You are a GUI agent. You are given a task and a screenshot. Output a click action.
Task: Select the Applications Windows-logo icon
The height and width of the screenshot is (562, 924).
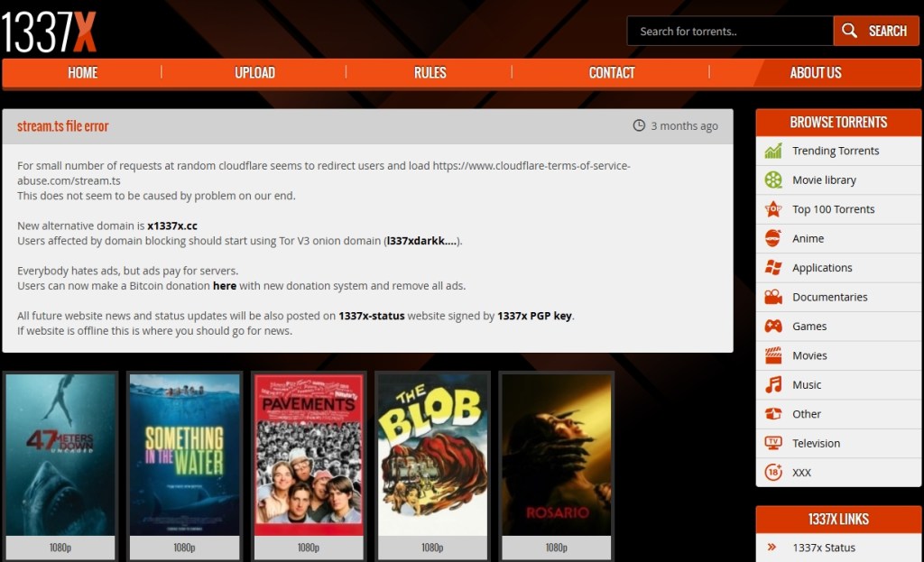[x=772, y=267]
